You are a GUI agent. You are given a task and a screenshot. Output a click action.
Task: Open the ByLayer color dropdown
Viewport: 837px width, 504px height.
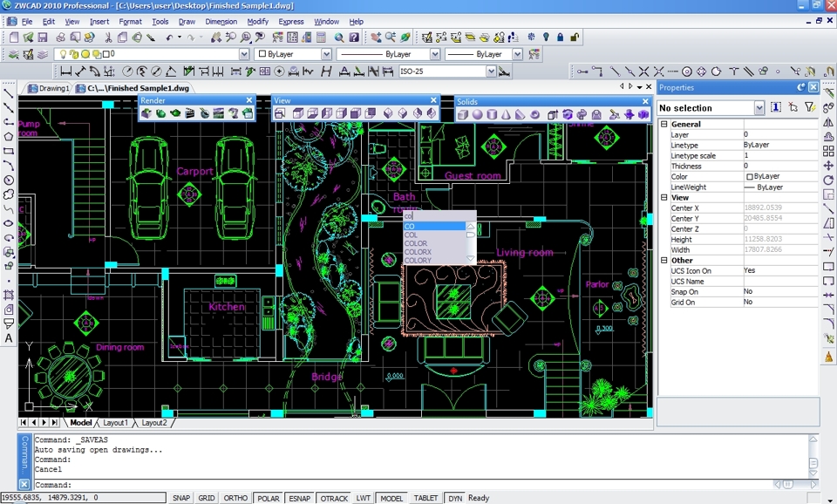[326, 54]
